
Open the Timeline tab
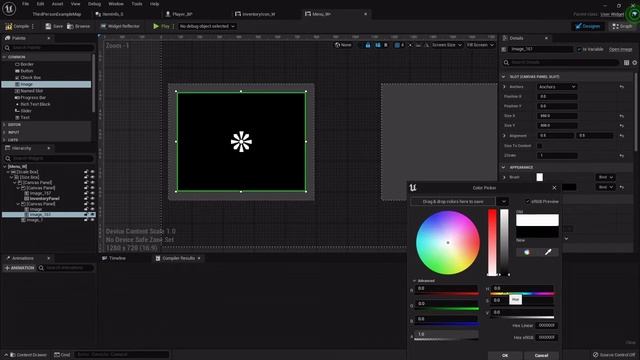point(114,258)
